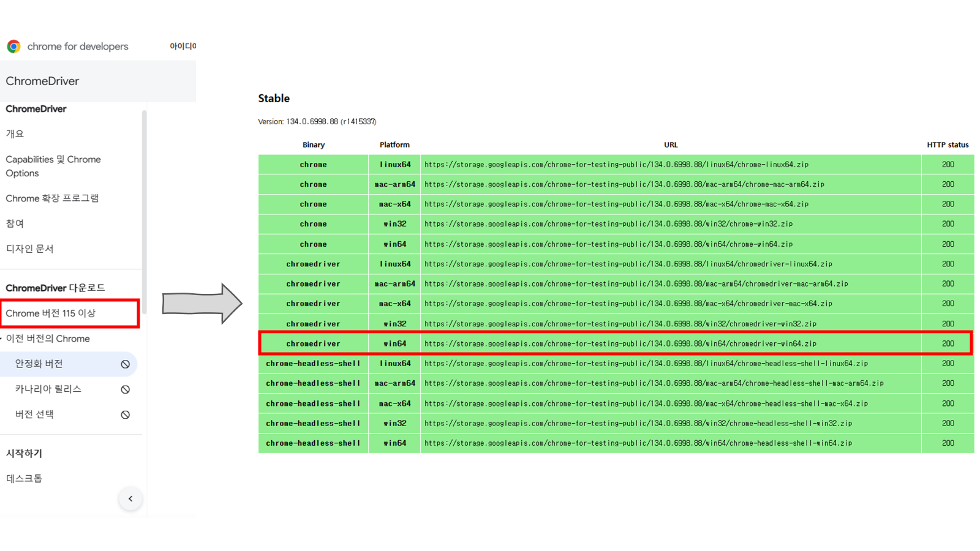The image size is (980, 551).
Task: Click the chromedriver win32 zip URL
Action: click(620, 324)
